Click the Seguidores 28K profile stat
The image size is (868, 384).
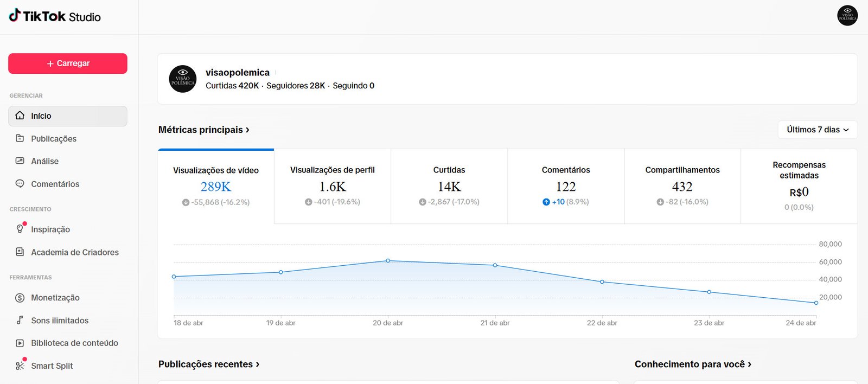[x=296, y=86]
